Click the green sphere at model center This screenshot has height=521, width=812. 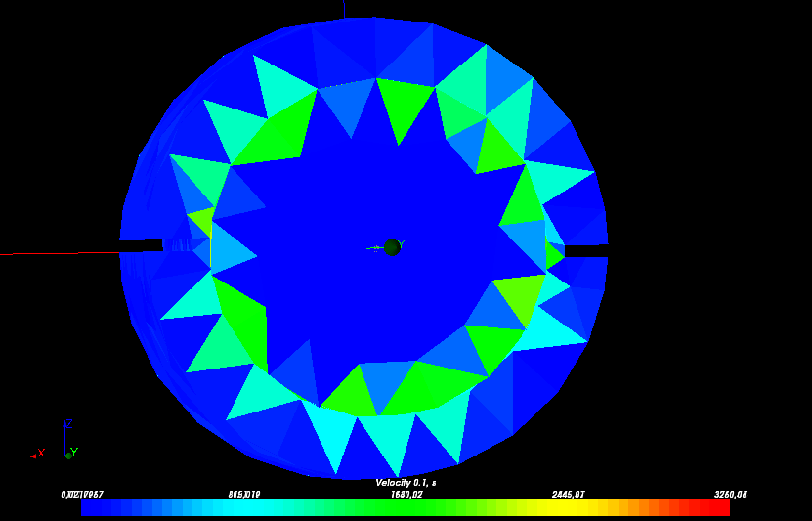392,247
